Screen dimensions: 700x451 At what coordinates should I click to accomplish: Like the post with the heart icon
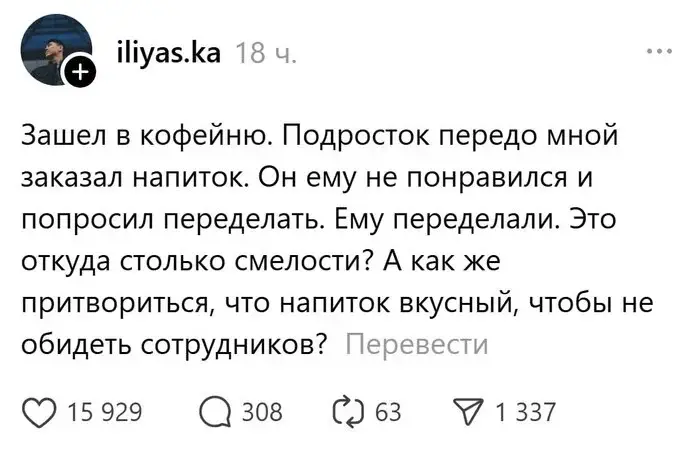38,411
